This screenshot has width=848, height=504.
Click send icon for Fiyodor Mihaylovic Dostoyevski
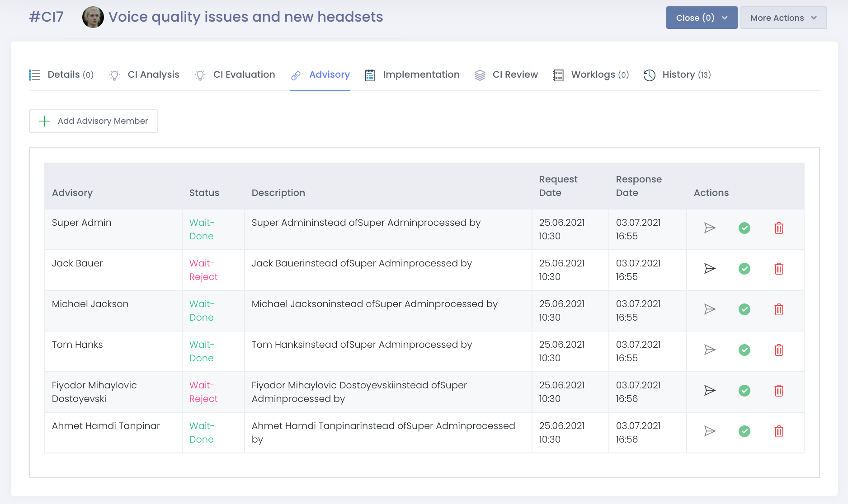click(710, 391)
